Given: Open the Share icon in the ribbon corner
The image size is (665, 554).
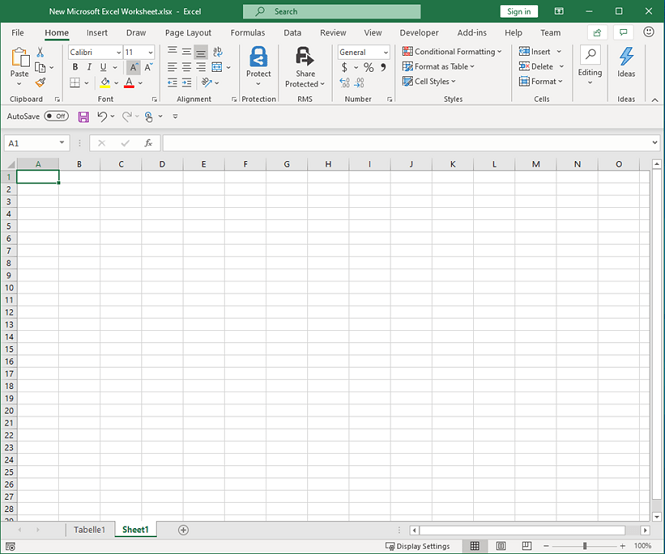Looking at the screenshot, I should pyautogui.click(x=597, y=33).
